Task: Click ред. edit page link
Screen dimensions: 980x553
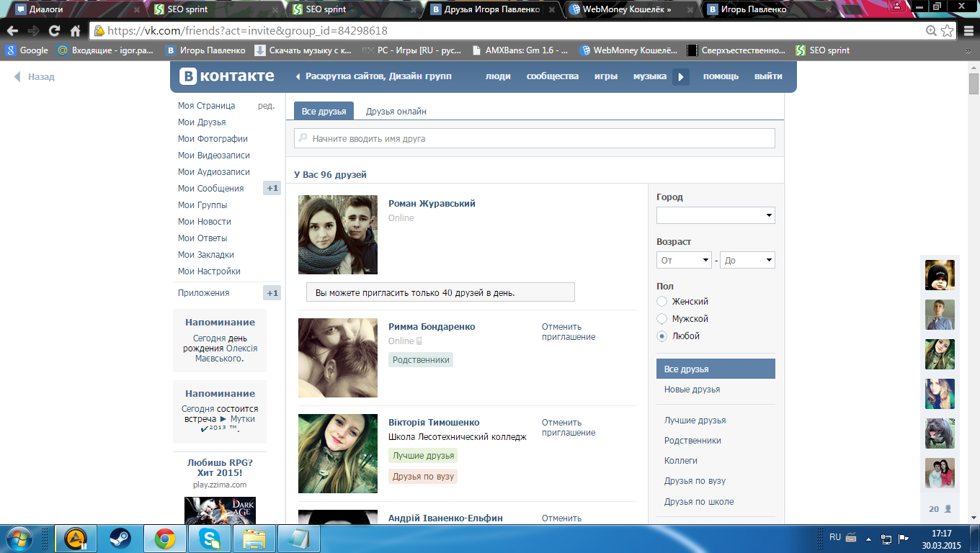Action: click(266, 106)
